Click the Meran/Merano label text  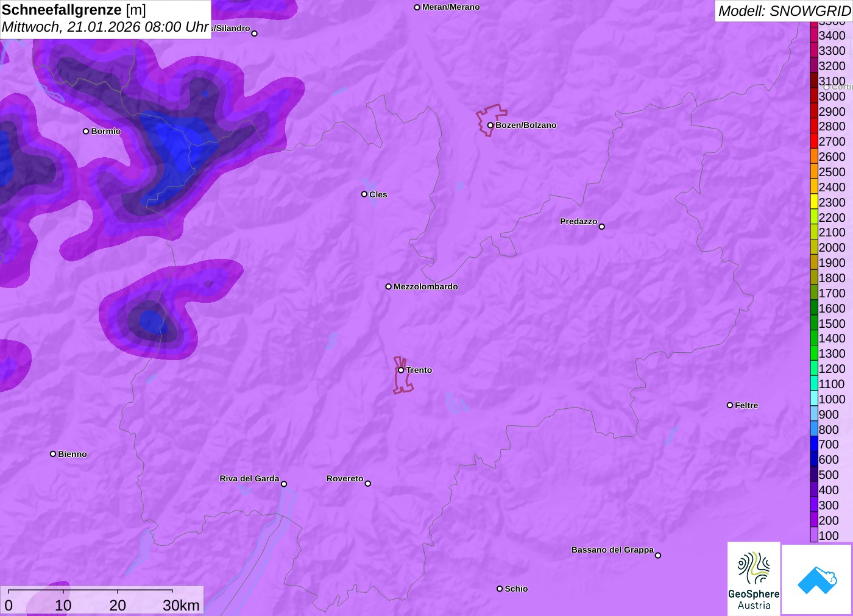coord(451,7)
